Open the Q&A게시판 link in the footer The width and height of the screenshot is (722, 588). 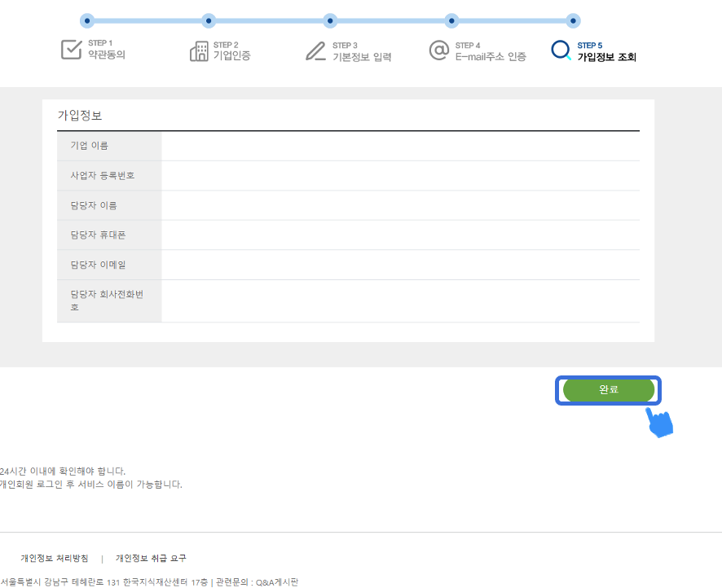pyautogui.click(x=277, y=581)
